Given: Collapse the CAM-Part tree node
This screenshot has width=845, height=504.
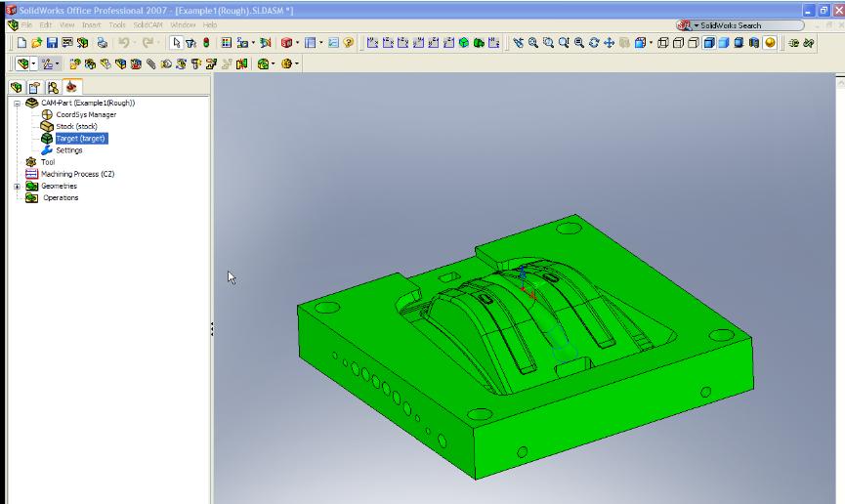Looking at the screenshot, I should (x=18, y=103).
